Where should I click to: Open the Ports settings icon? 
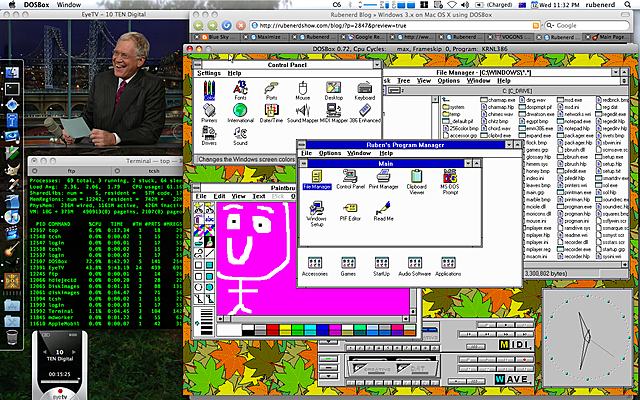click(x=271, y=90)
